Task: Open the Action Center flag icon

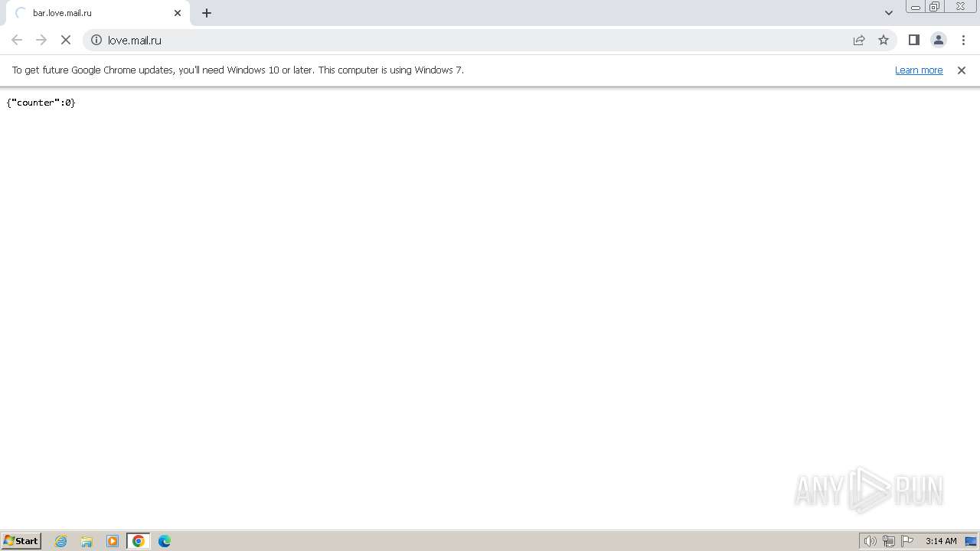Action: tap(907, 541)
